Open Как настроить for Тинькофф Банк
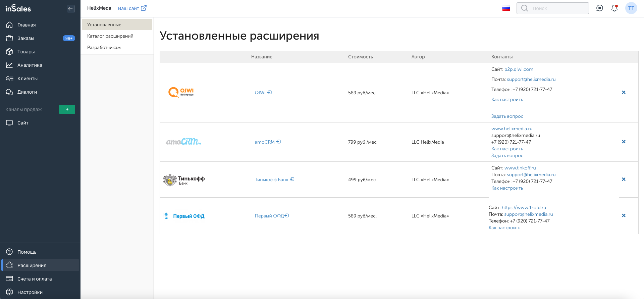The width and height of the screenshot is (644, 299). pos(507,188)
